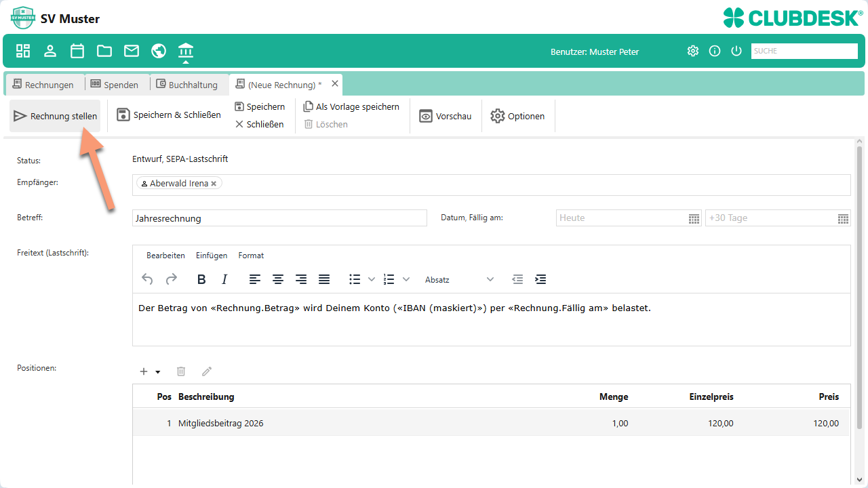Open the calendar module icon
This screenshot has height=488, width=868.
[77, 51]
